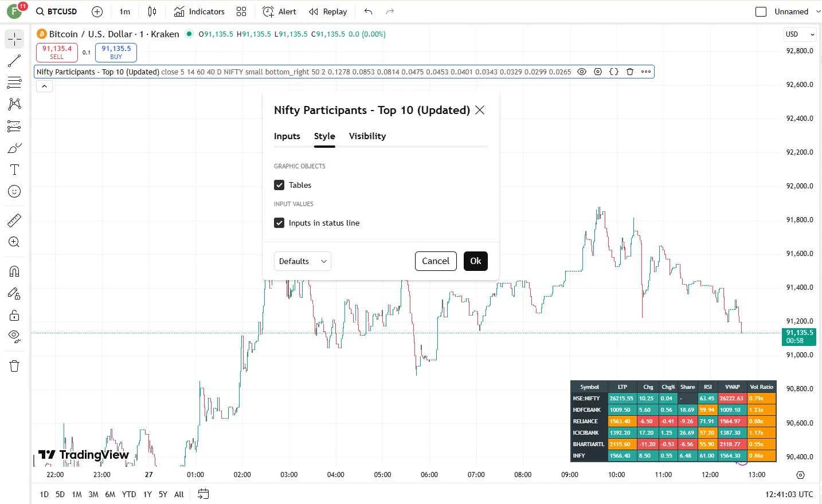The width and height of the screenshot is (822, 504).
Task: Open indicator source code braces icon
Action: [614, 72]
